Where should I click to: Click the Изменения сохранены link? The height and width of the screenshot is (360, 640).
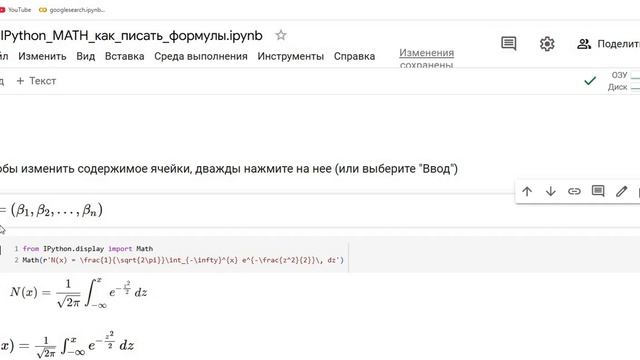pyautogui.click(x=427, y=58)
